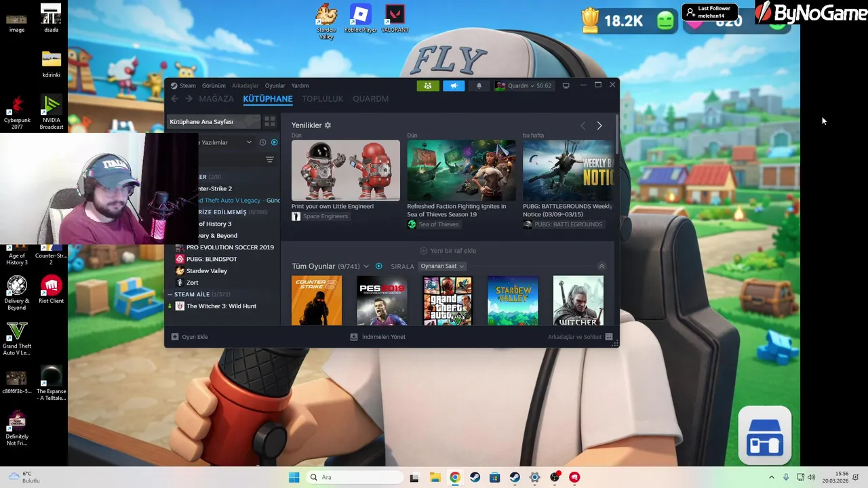Open Stardew Valley desktop shortcut
Image resolution: width=868 pixels, height=488 pixels.
pos(326,20)
